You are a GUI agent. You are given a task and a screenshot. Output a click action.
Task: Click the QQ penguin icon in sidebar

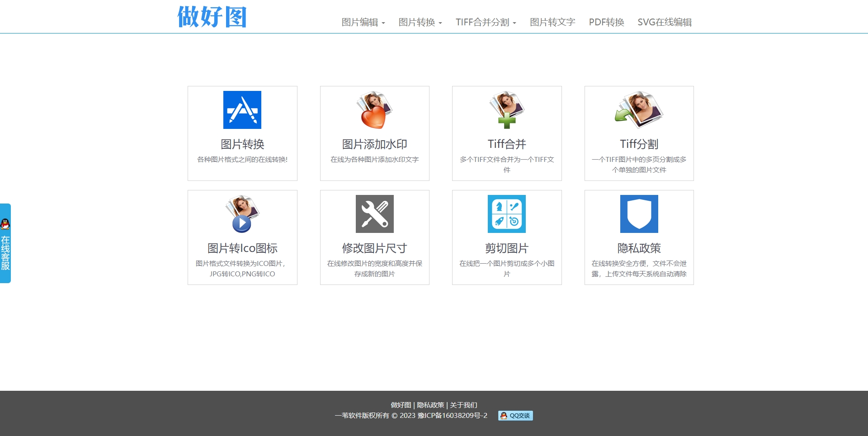(x=5, y=224)
